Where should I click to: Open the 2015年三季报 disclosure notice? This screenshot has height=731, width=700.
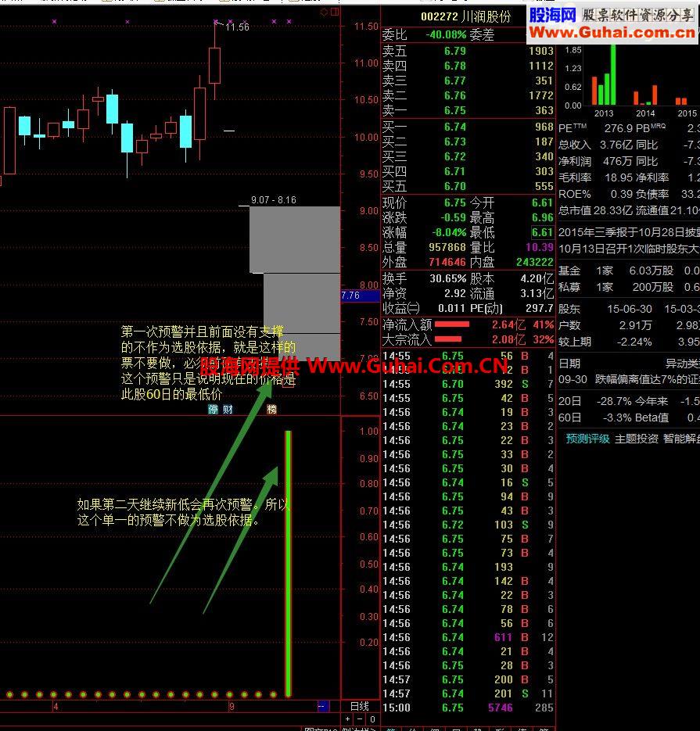(x=629, y=232)
